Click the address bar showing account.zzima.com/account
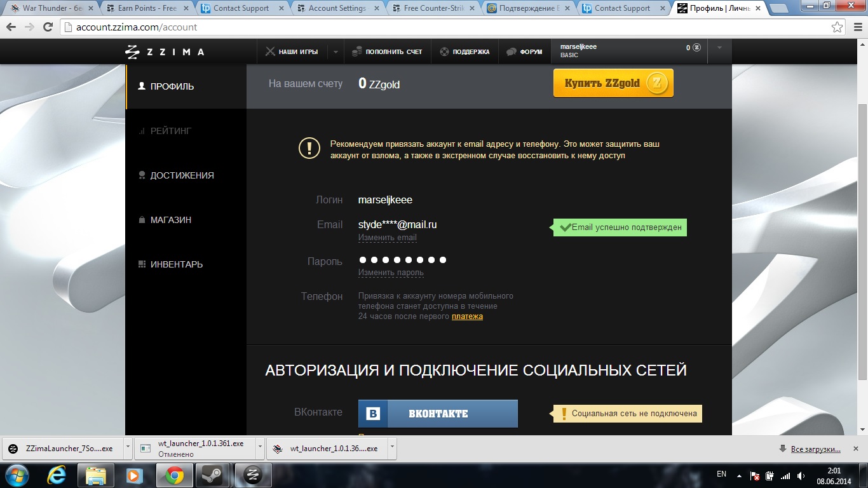This screenshot has height=488, width=868. point(445,27)
